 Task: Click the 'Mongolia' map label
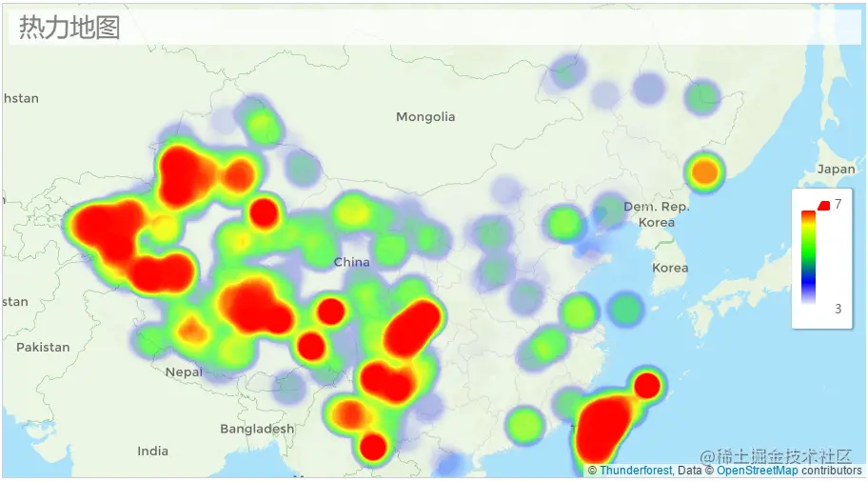pyautogui.click(x=425, y=117)
